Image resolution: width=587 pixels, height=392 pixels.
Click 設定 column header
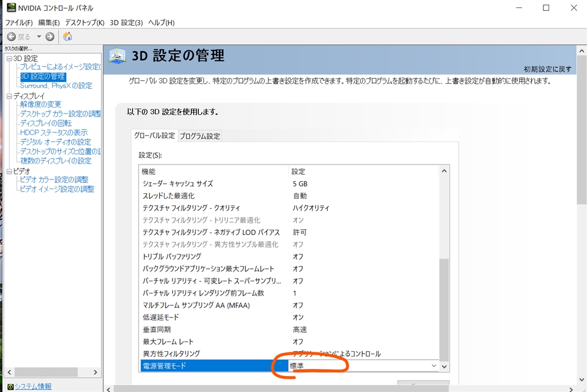[x=363, y=171]
